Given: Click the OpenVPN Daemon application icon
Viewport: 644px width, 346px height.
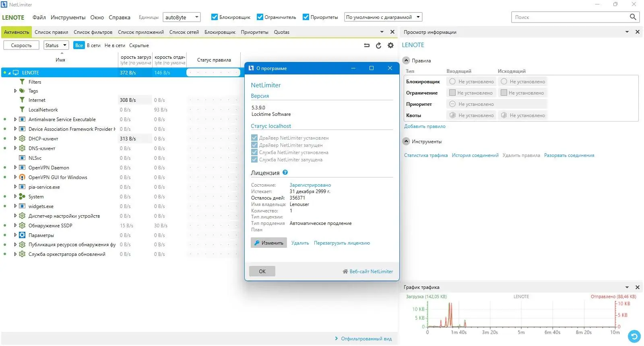Looking at the screenshot, I should pos(22,167).
